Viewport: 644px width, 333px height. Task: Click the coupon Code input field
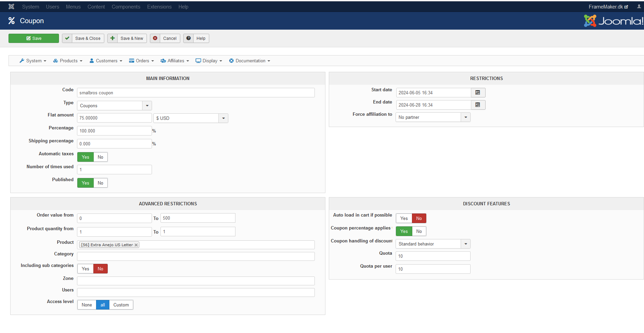(196, 93)
